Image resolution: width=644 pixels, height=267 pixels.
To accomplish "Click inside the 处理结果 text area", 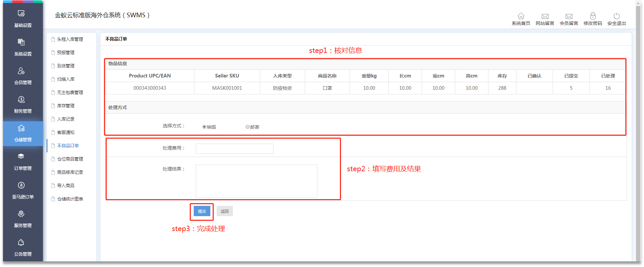I will 256,181.
